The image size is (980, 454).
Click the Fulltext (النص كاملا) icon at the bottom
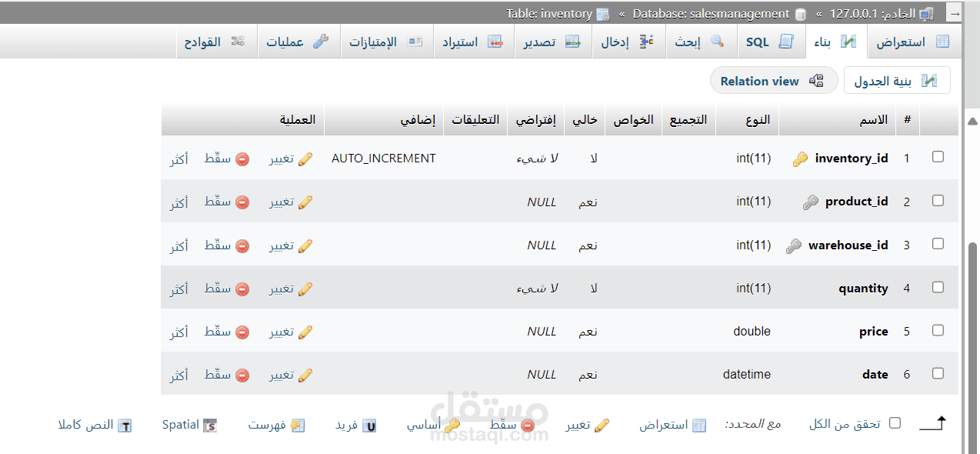(x=125, y=426)
